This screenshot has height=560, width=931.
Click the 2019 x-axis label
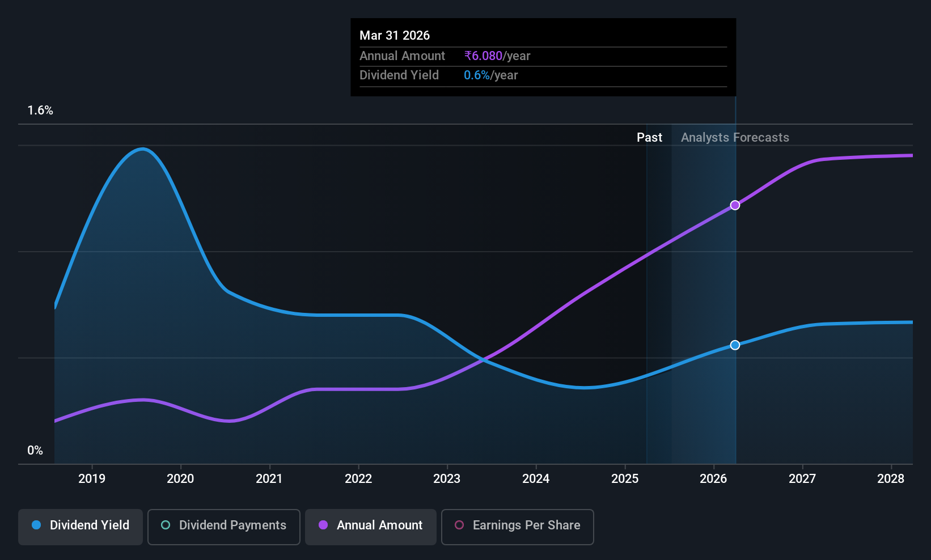[x=92, y=479]
